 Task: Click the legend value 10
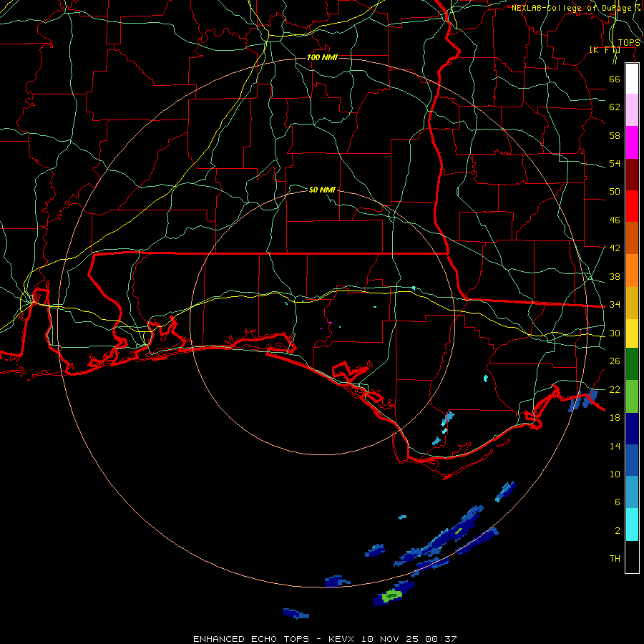[615, 474]
